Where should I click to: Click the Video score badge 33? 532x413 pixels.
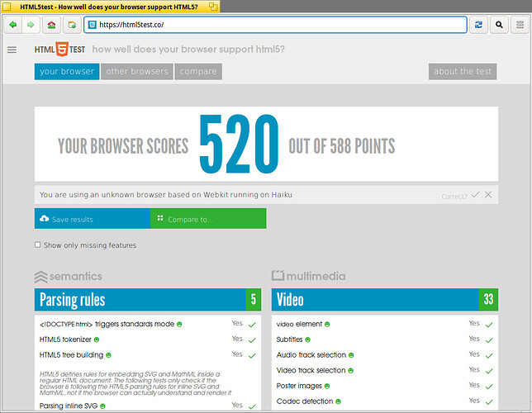(488, 300)
